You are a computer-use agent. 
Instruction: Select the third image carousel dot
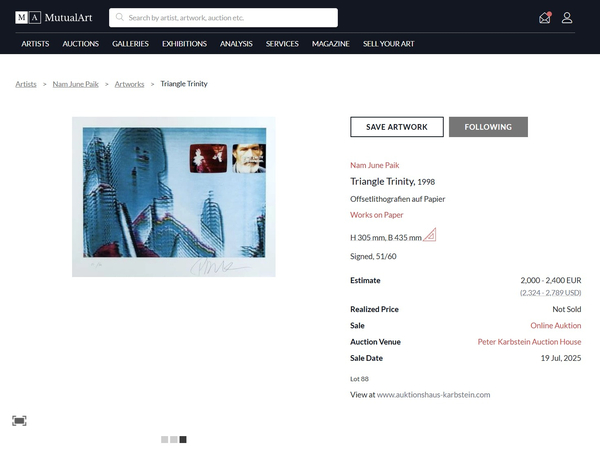[x=183, y=439]
